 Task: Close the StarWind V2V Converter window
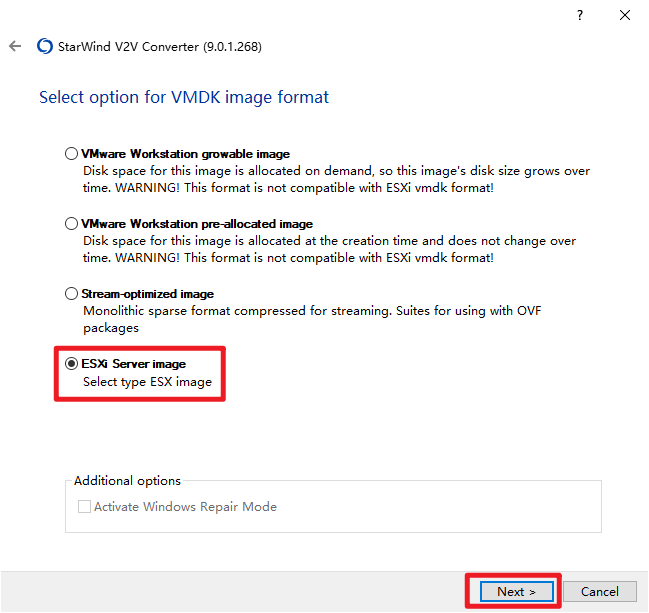click(625, 15)
